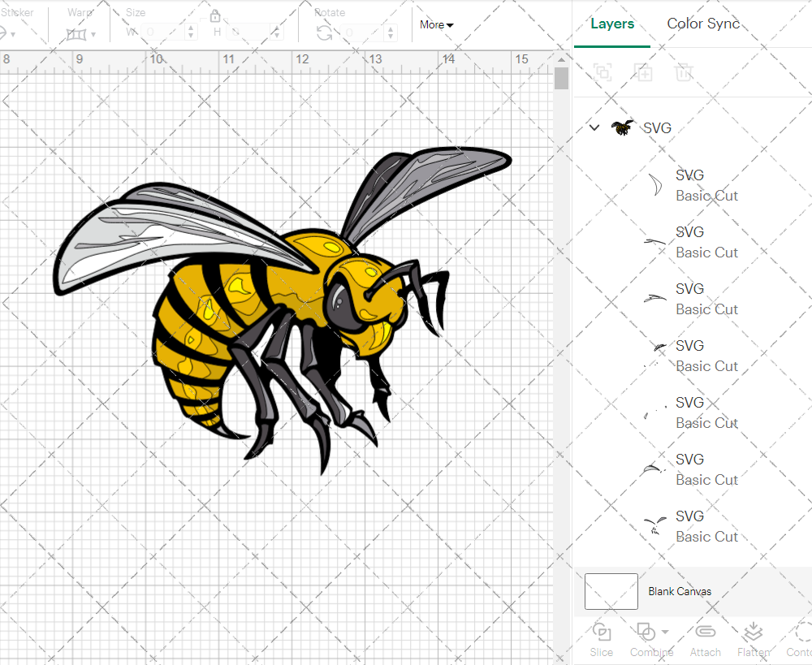This screenshot has height=665, width=812.
Task: Open the Warp tool dropdown
Action: (93, 35)
